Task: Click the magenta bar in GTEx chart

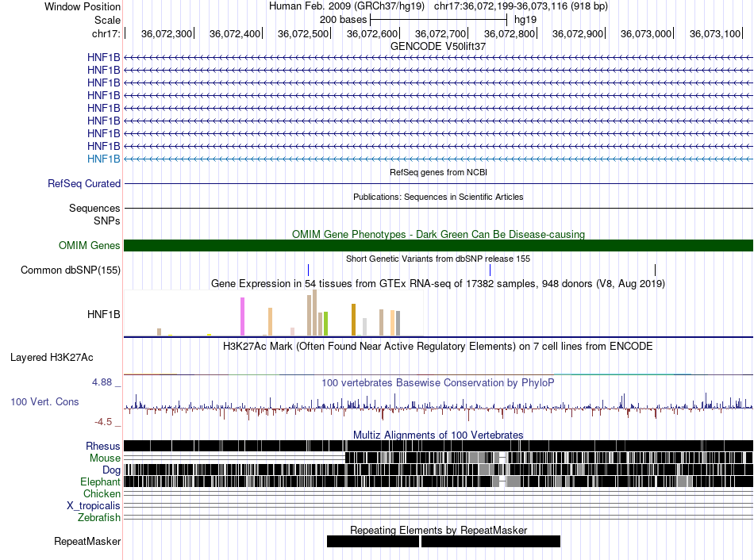Action: 242,316
